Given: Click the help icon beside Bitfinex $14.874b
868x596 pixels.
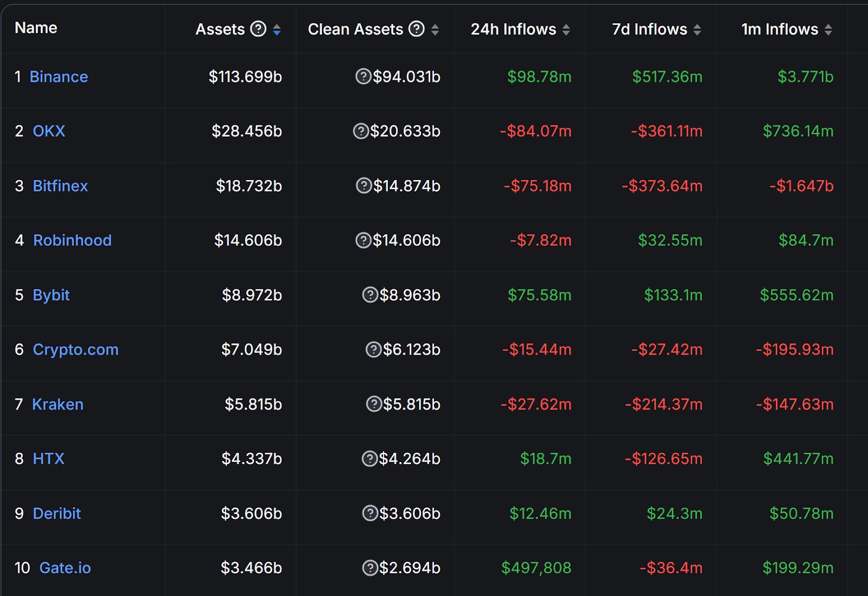Looking at the screenshot, I should point(363,185).
